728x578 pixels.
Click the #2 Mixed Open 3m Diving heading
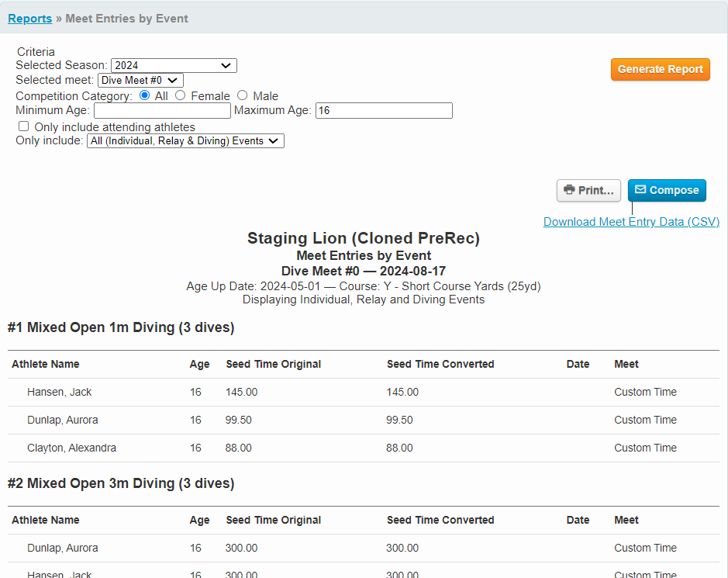121,483
